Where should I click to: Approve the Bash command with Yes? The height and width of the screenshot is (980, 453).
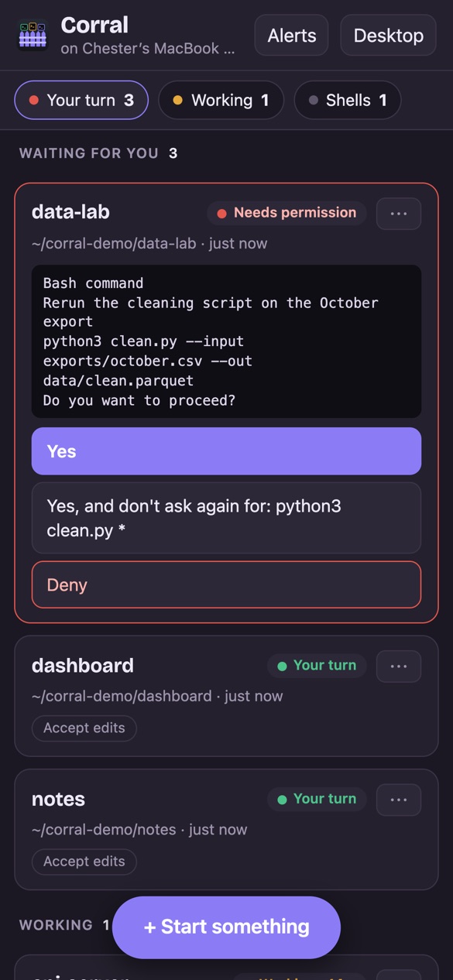pos(226,451)
